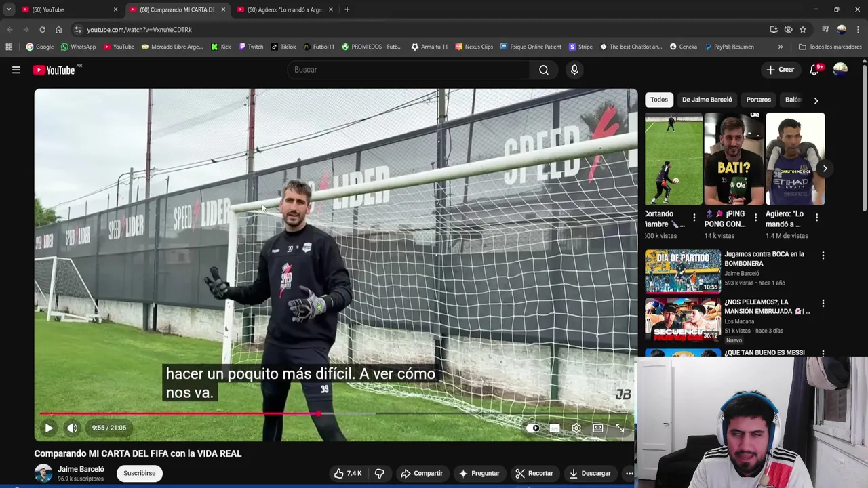Click the Preguntar button
868x488 pixels.
click(479, 473)
